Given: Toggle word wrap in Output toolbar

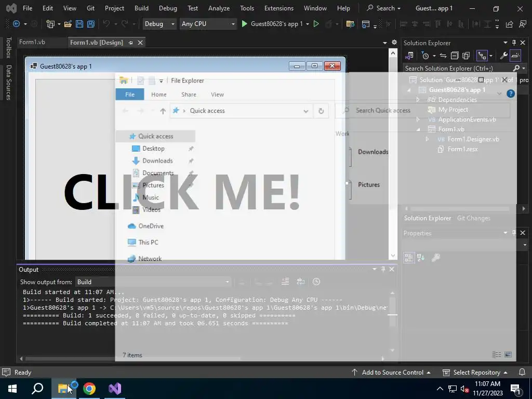Looking at the screenshot, I should click(301, 282).
